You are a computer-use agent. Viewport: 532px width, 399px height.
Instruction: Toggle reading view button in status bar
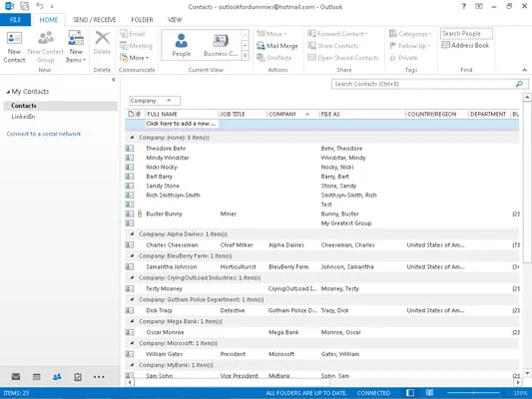pos(429,393)
